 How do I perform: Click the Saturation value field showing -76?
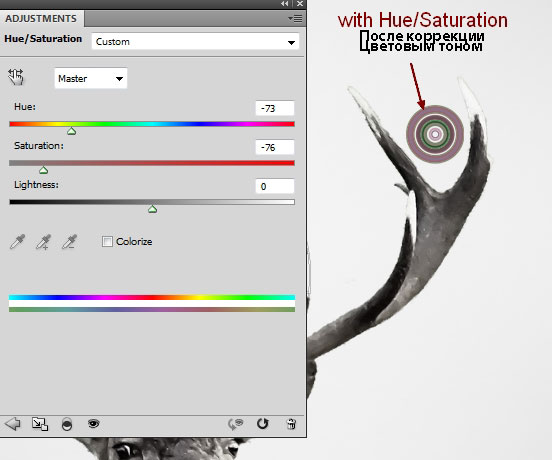tap(275, 147)
